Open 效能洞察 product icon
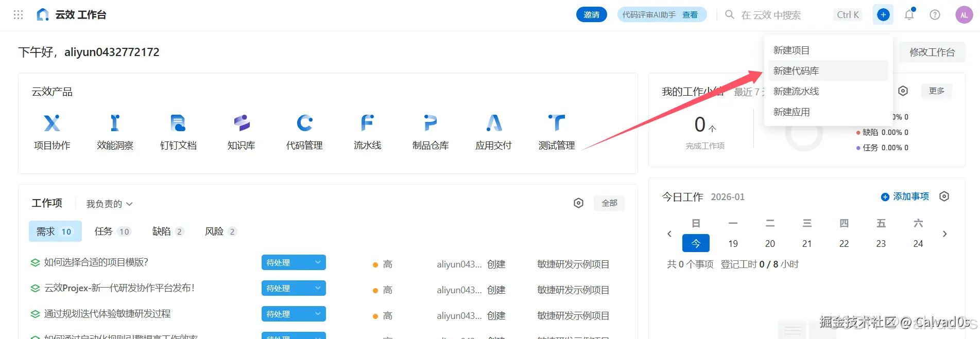 [115, 123]
